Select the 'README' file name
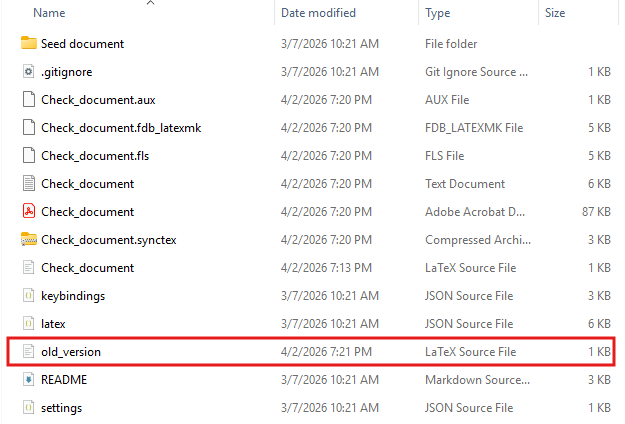This screenshot has height=424, width=625. [x=64, y=380]
